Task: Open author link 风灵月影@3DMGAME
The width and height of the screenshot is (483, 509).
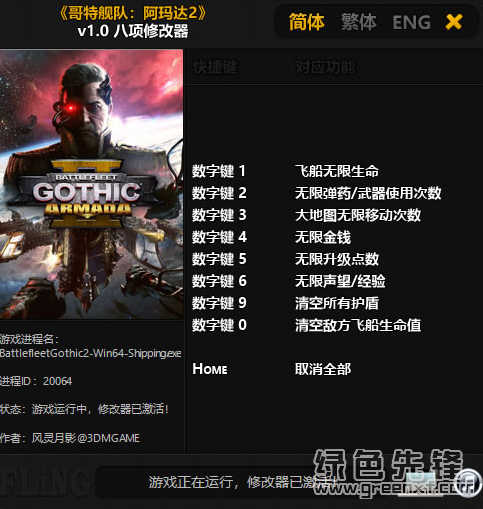Action: (x=86, y=438)
